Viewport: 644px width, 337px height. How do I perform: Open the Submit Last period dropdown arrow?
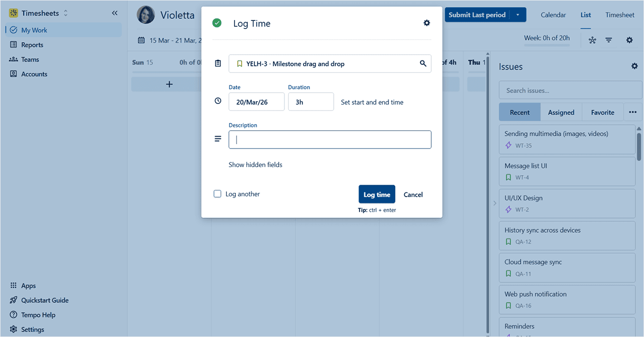point(517,15)
